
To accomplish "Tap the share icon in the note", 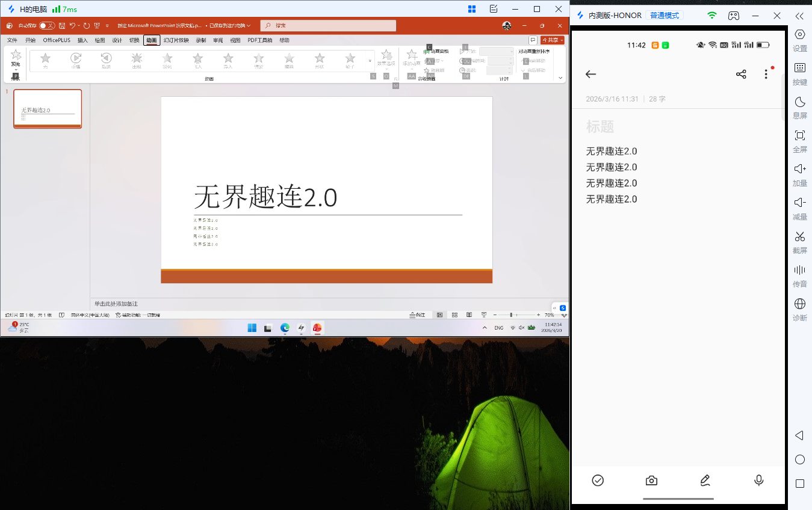I will (x=741, y=74).
